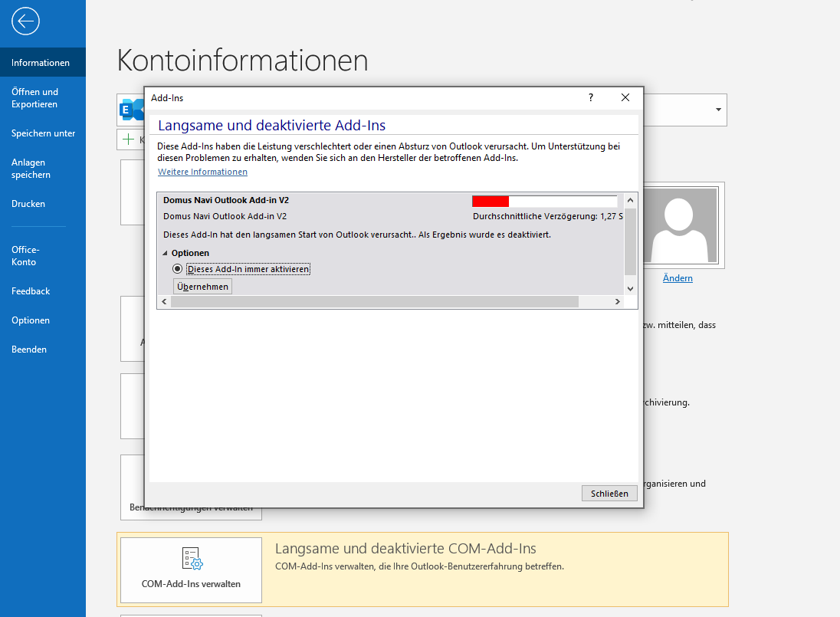
Task: Click the green plus add account icon
Action: click(129, 139)
